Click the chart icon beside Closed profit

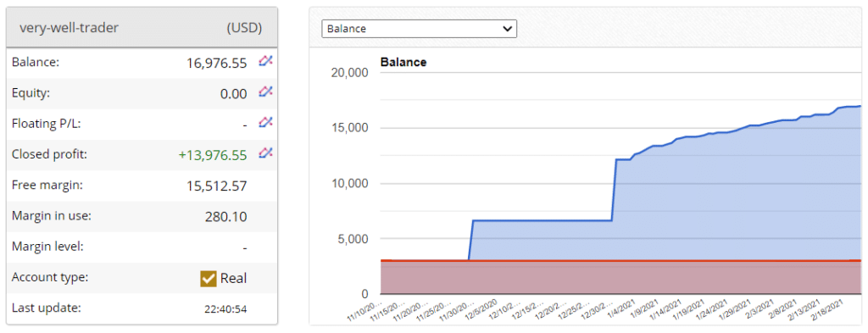[265, 154]
